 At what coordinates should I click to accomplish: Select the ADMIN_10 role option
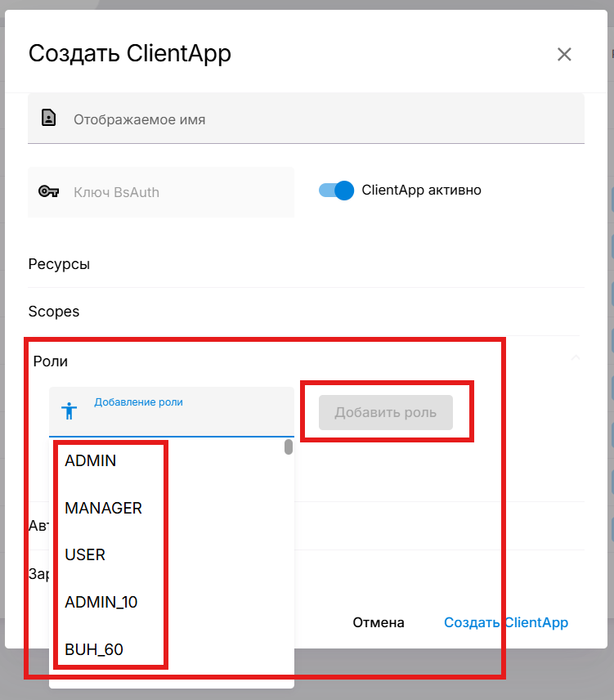coord(101,603)
